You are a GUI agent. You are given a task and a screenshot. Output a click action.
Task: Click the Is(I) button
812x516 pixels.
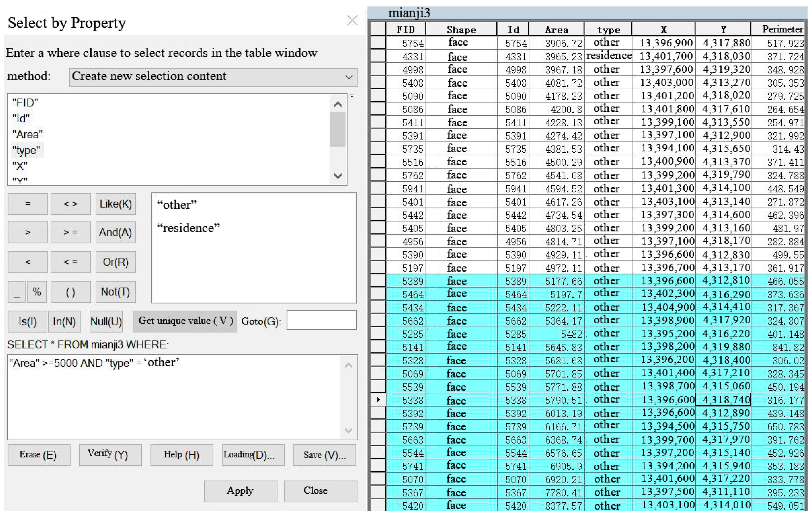[28, 321]
